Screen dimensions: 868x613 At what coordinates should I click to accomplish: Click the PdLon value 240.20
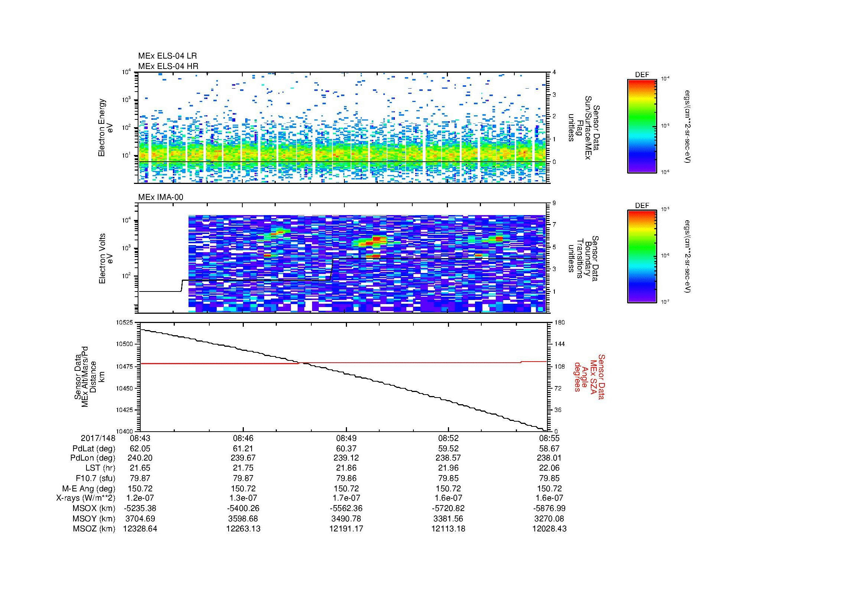pos(140,458)
